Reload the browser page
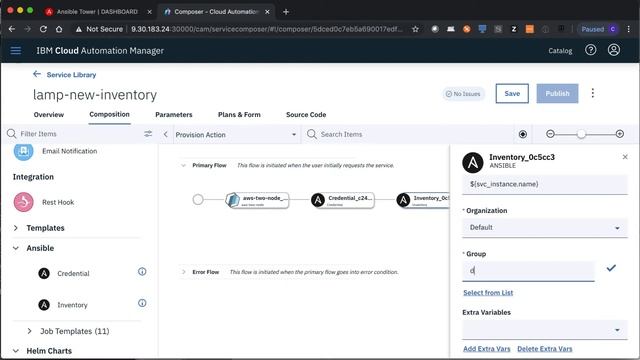 click(x=43, y=29)
